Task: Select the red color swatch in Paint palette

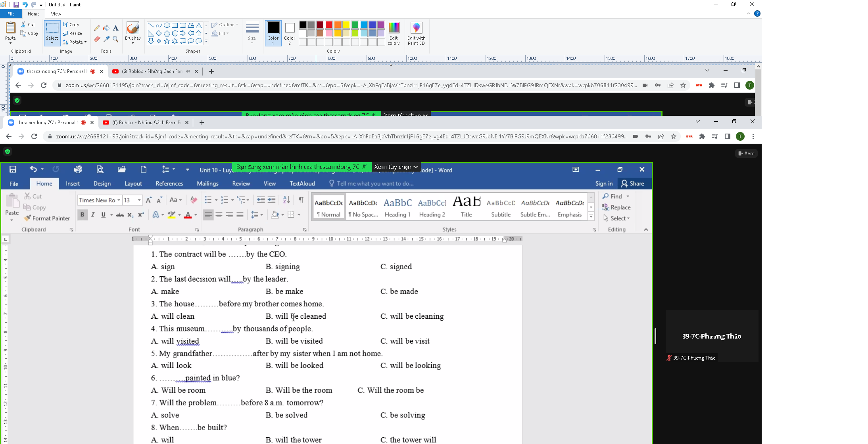Action: click(329, 25)
